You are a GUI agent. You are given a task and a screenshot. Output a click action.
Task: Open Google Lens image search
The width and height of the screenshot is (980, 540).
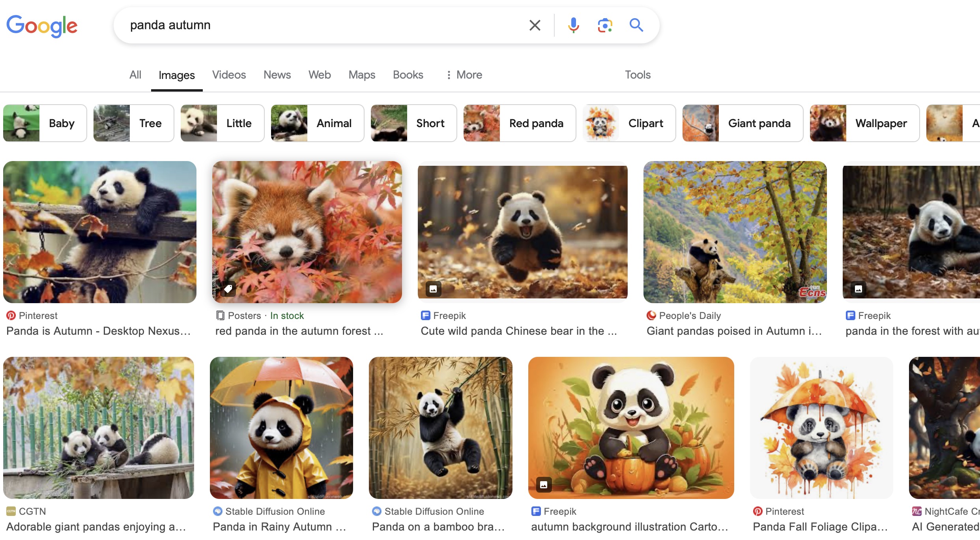tap(604, 25)
